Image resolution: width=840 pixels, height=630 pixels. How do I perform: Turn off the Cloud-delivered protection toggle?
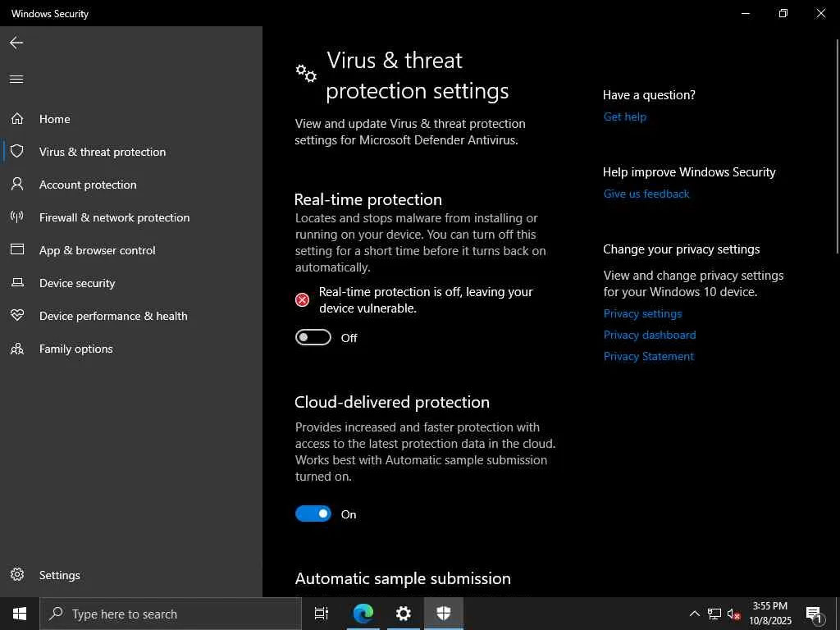pos(313,514)
